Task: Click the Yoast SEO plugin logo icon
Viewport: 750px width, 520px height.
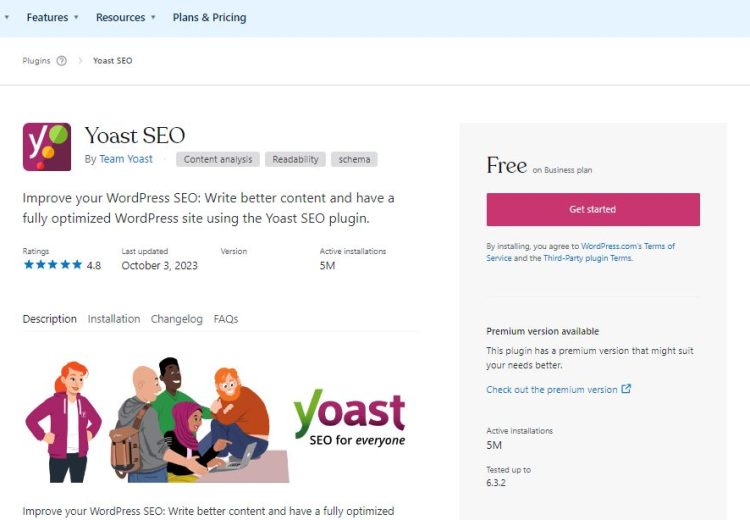Action: tap(47, 147)
